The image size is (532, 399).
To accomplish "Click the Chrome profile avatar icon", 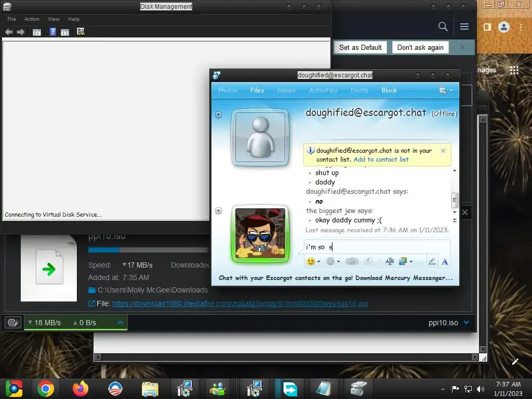I will pos(504,27).
